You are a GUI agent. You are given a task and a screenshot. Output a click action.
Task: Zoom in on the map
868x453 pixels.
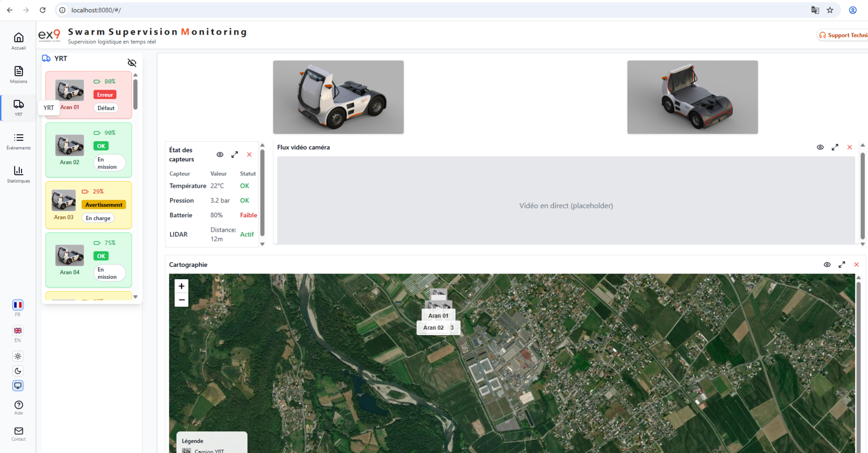pos(181,286)
